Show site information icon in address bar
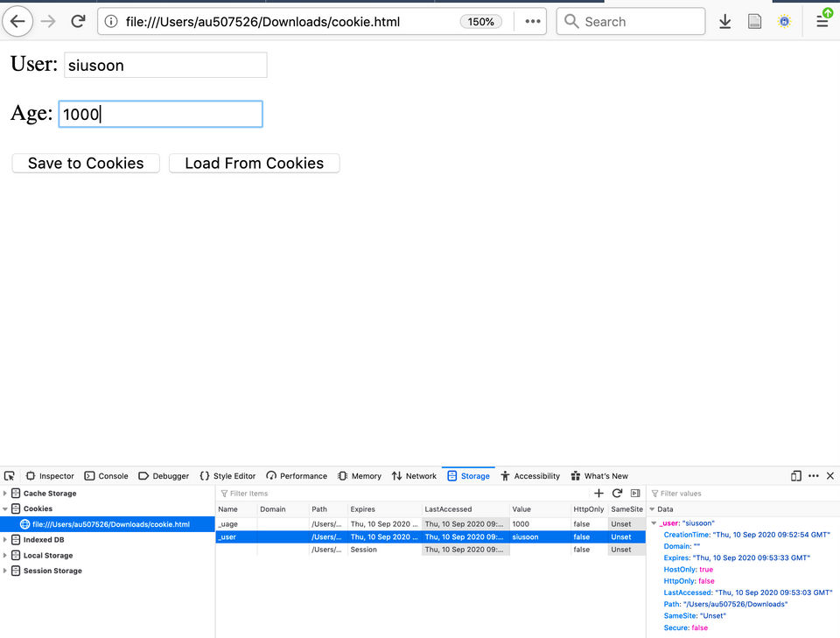 tap(111, 21)
